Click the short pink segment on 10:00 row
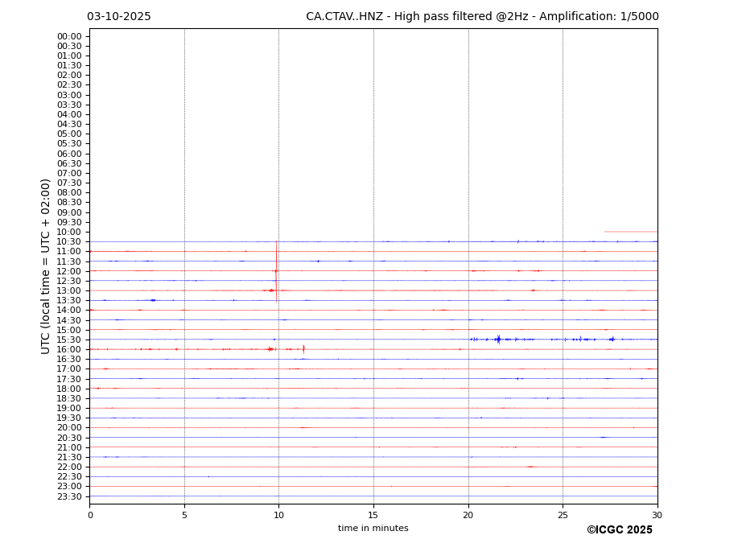This screenshot has width=746, height=560. [x=630, y=232]
